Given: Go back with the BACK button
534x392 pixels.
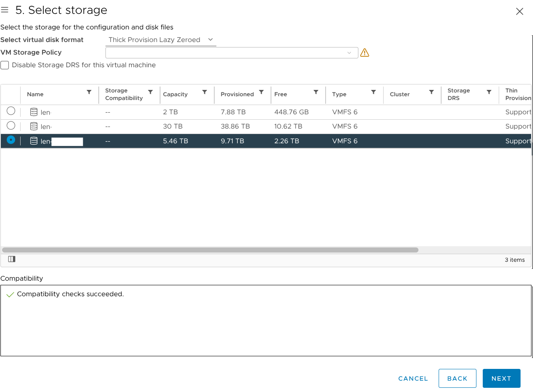Looking at the screenshot, I should pos(457,378).
